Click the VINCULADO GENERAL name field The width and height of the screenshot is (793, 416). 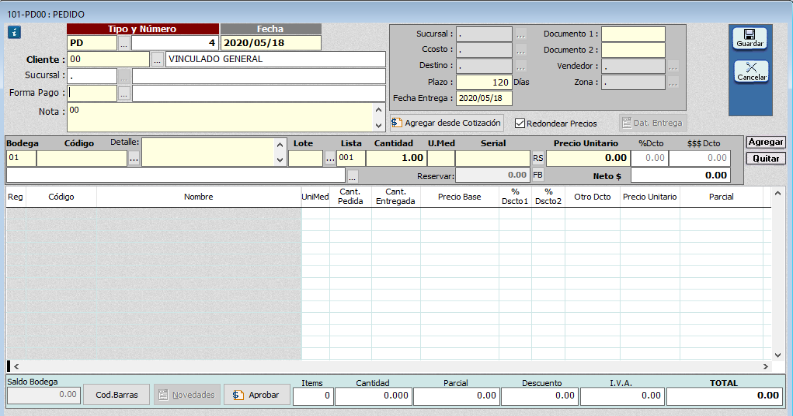(x=275, y=59)
